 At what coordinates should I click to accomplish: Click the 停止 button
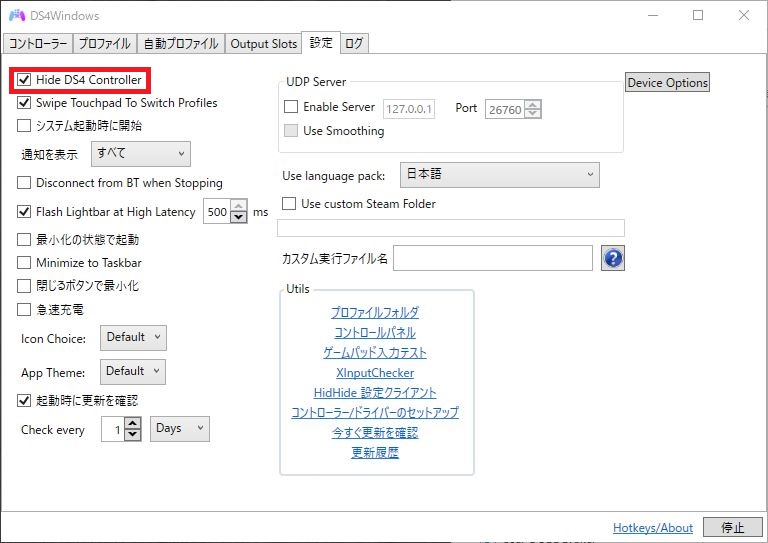click(x=733, y=528)
